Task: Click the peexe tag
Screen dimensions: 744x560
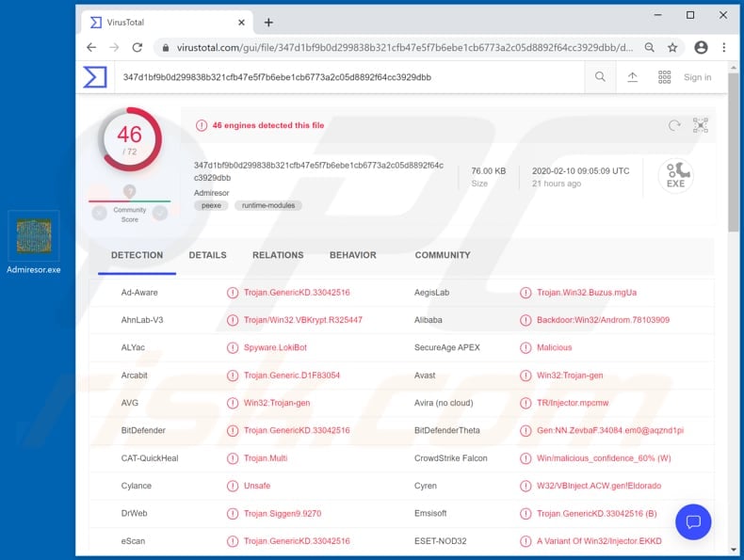Action: coord(211,205)
